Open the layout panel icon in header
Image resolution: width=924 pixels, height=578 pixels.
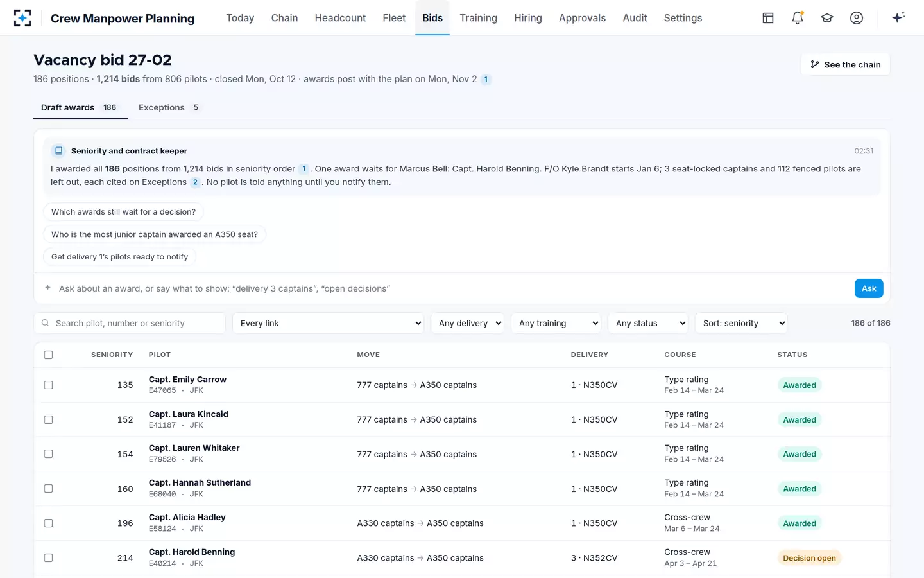[x=768, y=18]
